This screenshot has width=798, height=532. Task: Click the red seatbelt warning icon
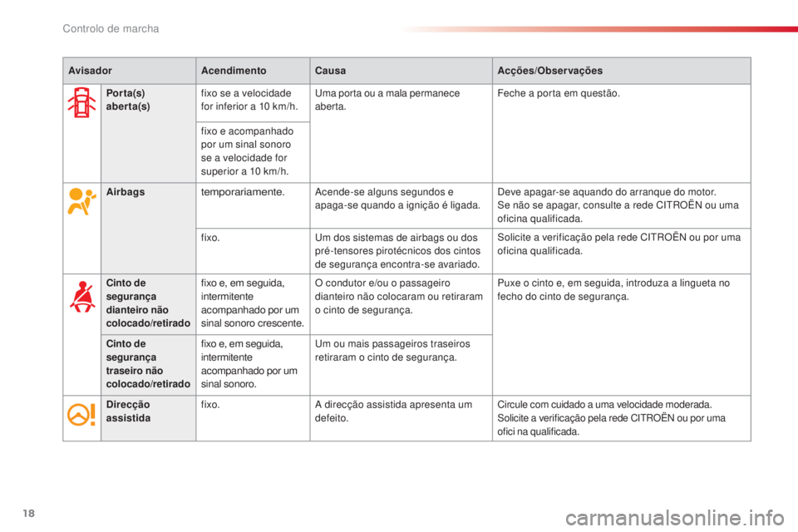point(81,297)
